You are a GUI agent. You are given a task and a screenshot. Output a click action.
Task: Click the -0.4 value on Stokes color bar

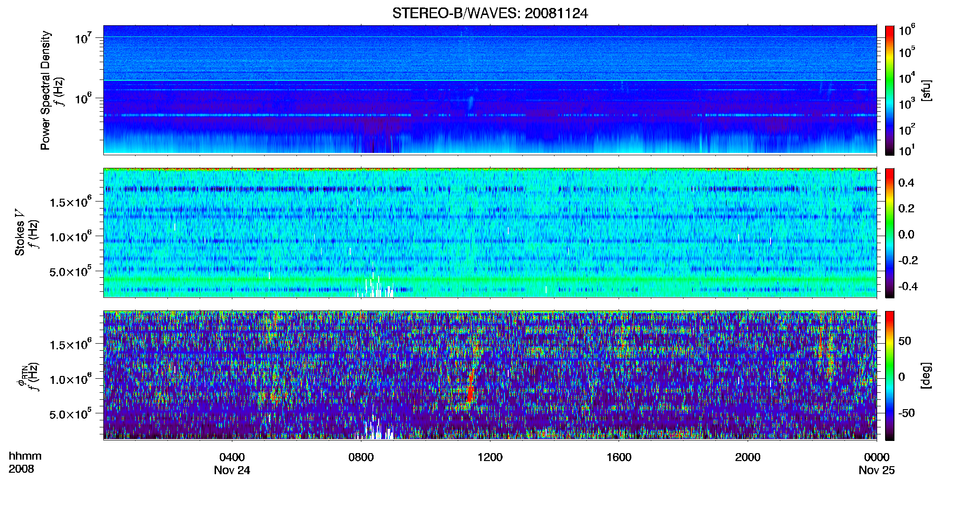(x=908, y=287)
